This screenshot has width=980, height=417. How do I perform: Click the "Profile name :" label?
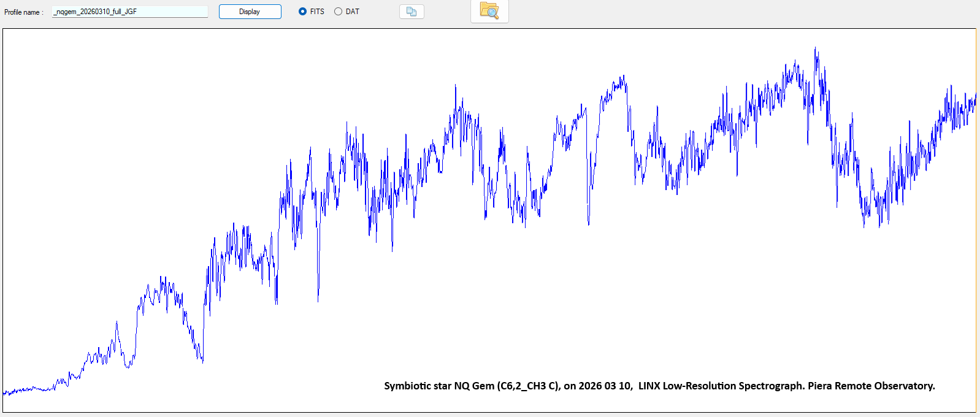point(24,12)
